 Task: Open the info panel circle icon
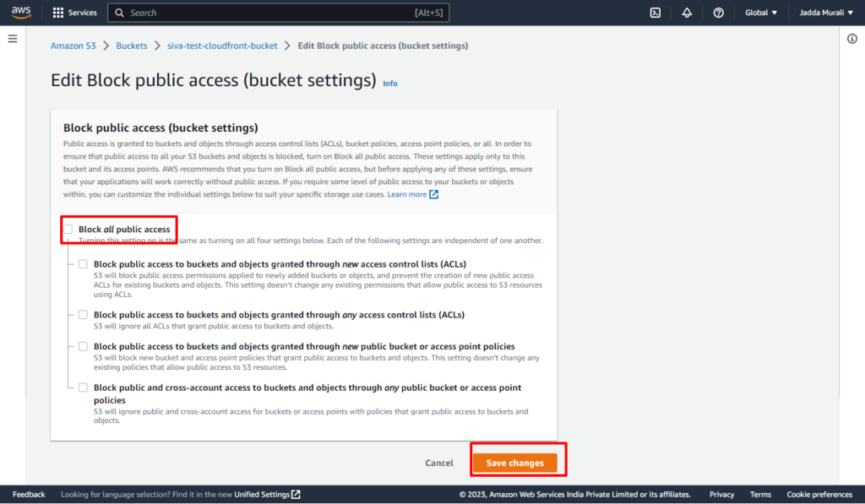pyautogui.click(x=852, y=39)
